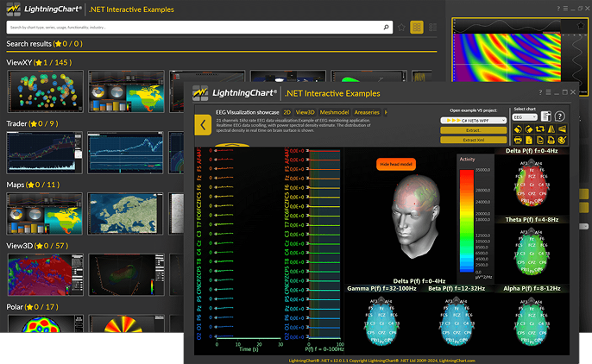Click the round help icon beside Select chart
592x364 pixels.
[559, 116]
